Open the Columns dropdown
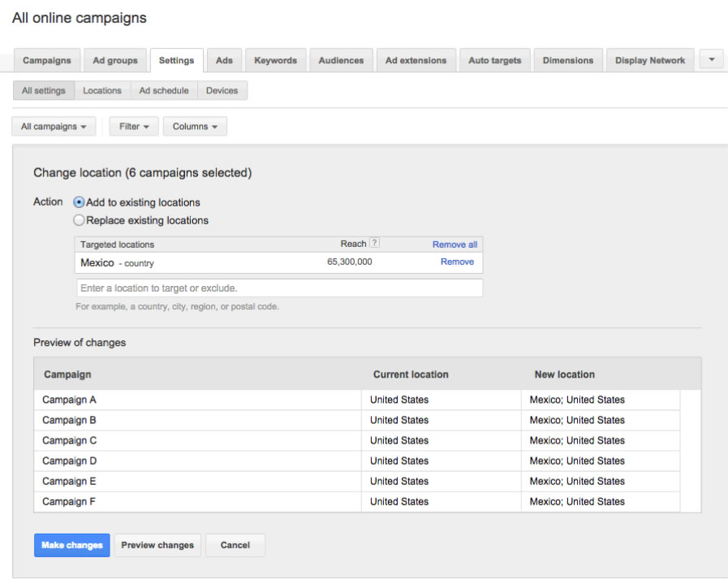Image resolution: width=728 pixels, height=584 pixels. [x=195, y=127]
